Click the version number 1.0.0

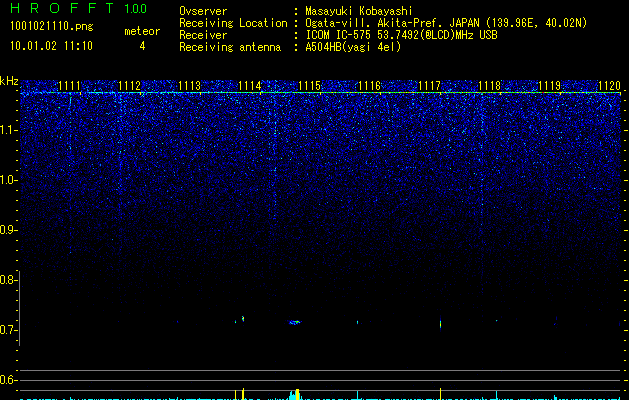tap(135, 8)
